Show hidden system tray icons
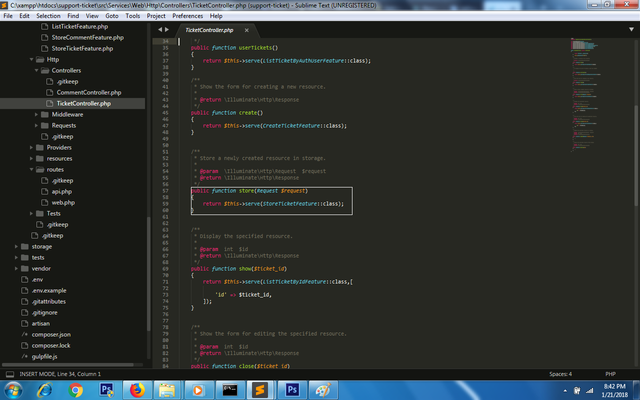 pos(565,391)
